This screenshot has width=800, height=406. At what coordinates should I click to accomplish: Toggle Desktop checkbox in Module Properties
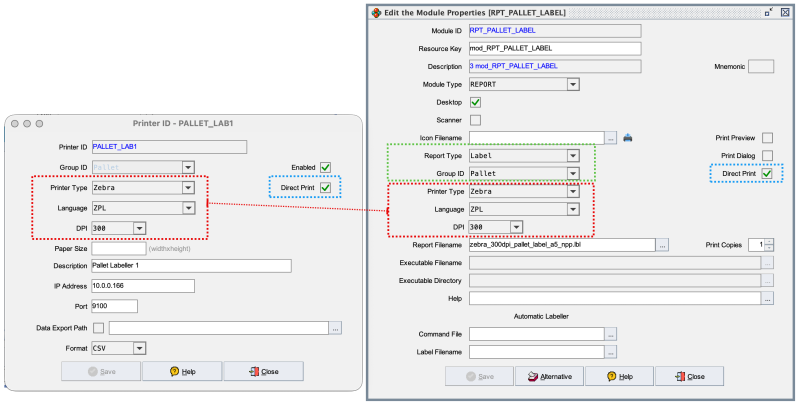[x=476, y=102]
